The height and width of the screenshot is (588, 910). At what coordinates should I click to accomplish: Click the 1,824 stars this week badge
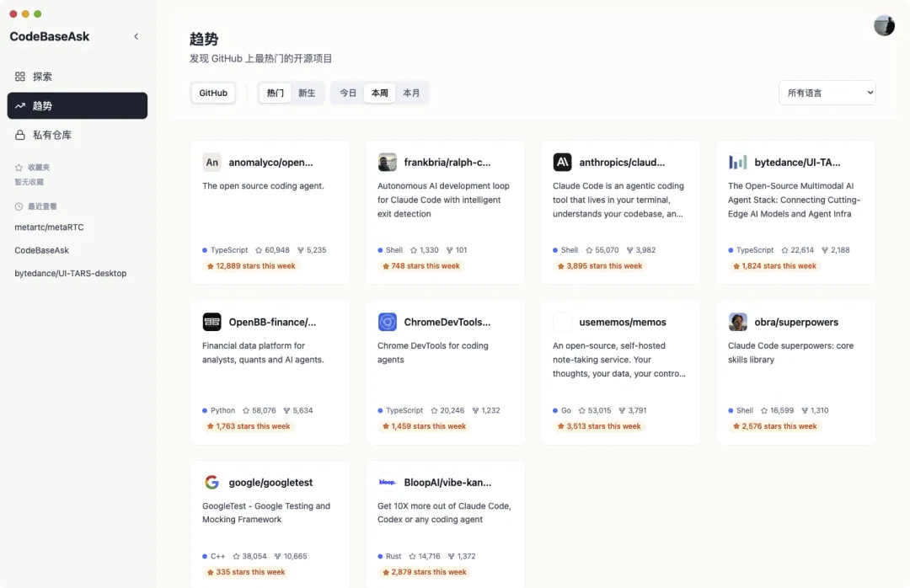click(774, 266)
